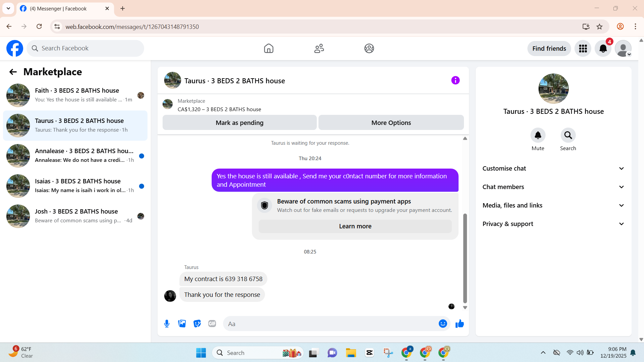Viewport: 644px width, 362px height.
Task: Open the Friends icon in top navigation
Action: click(x=319, y=48)
